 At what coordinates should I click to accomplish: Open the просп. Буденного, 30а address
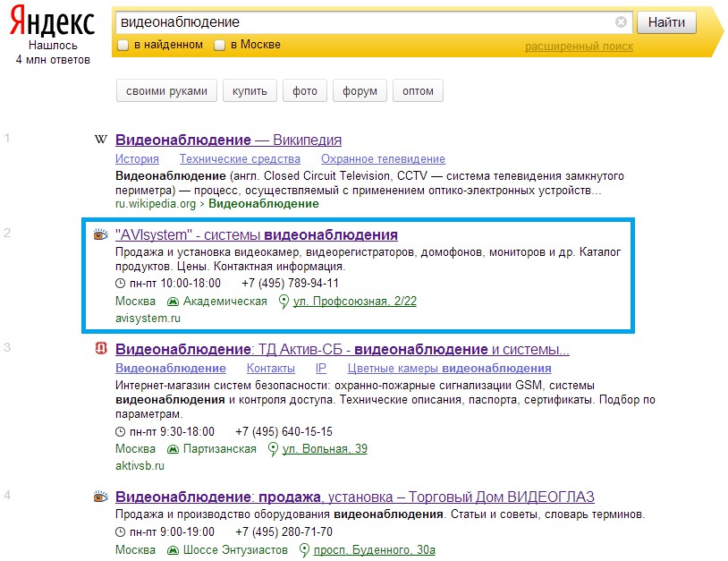point(374,550)
